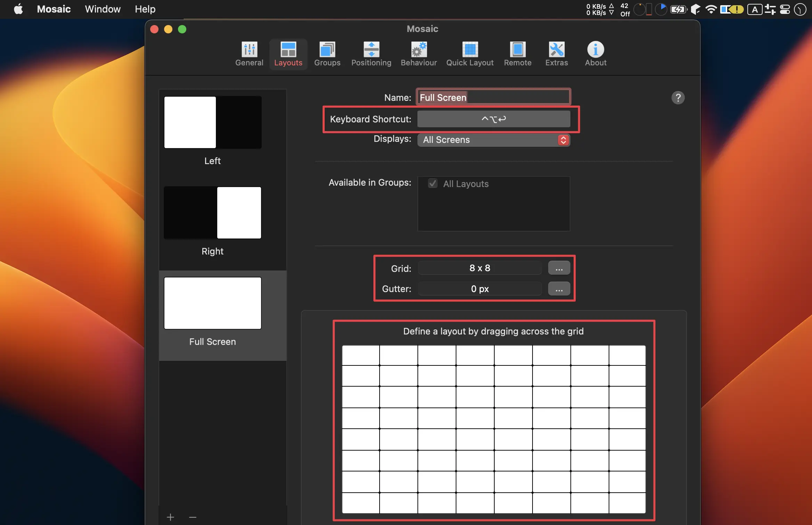Open the General preferences tab

[249, 54]
